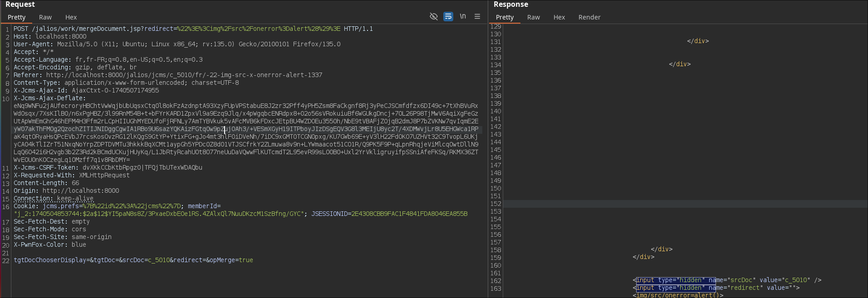Click the X-Jcms-Ajax-Id header line
Screen dimensions: 868x298
[86, 90]
